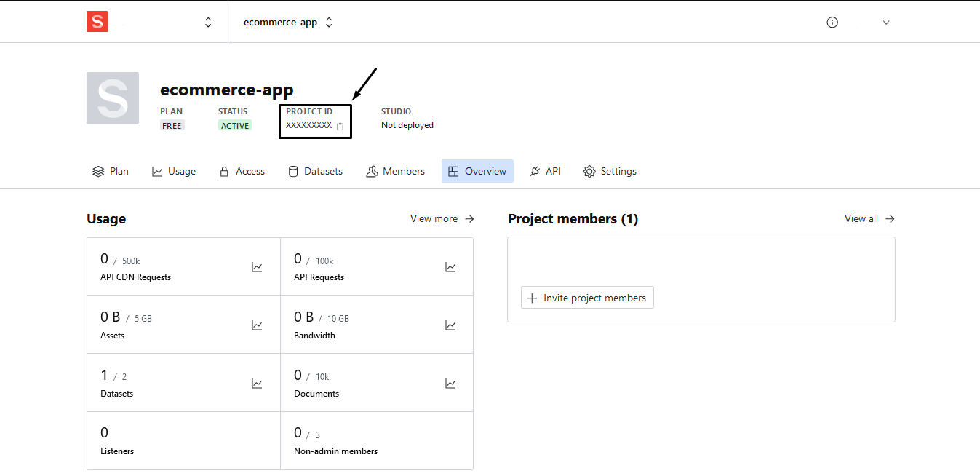The width and height of the screenshot is (980, 476).
Task: Click Invite project members button
Action: pos(587,298)
